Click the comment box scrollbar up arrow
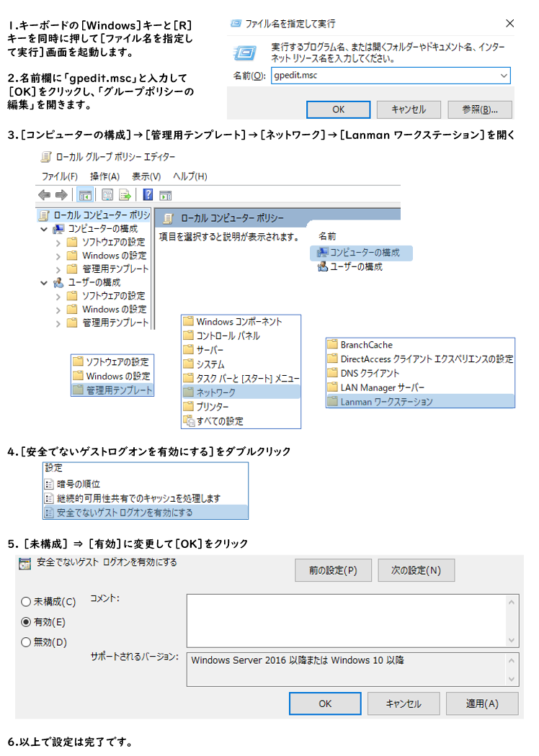This screenshot has width=539, height=756. coord(512,602)
